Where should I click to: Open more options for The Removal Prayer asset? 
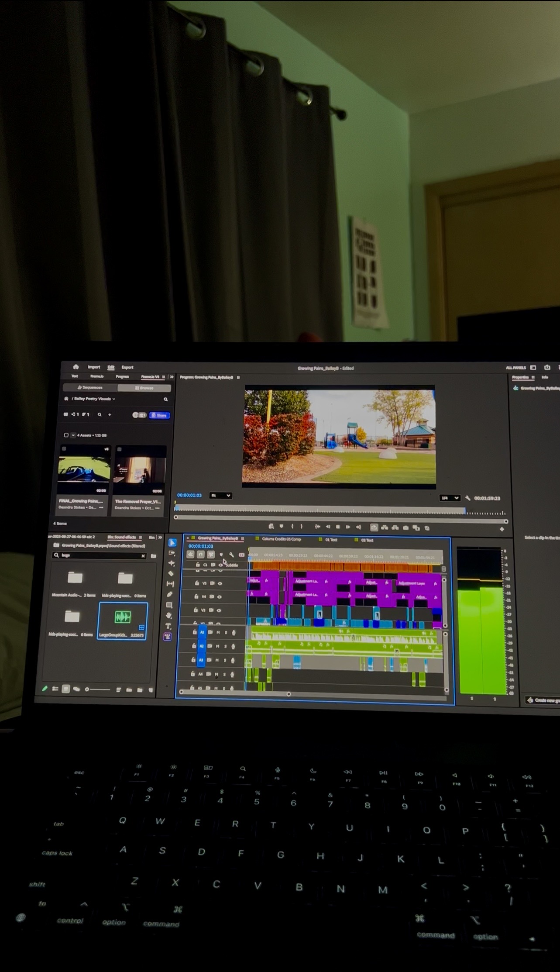click(x=158, y=508)
